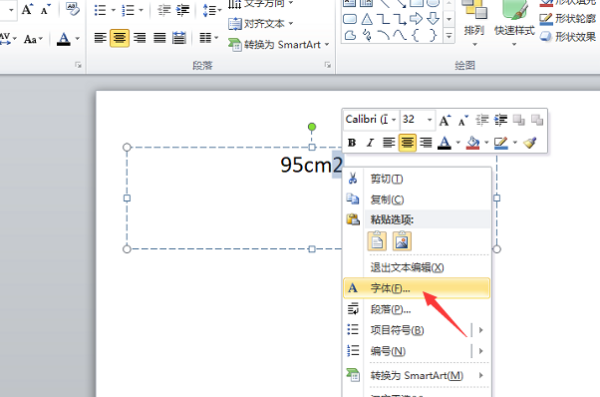Click the Italic button in mini toolbar

click(x=370, y=143)
